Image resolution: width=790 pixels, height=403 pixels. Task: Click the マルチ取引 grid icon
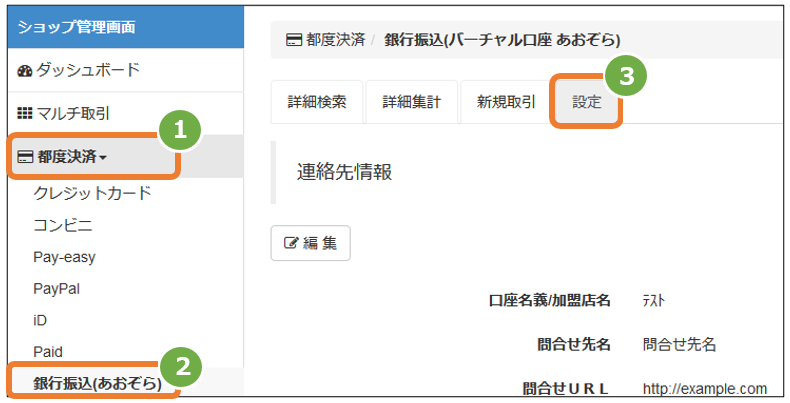pos(24,113)
